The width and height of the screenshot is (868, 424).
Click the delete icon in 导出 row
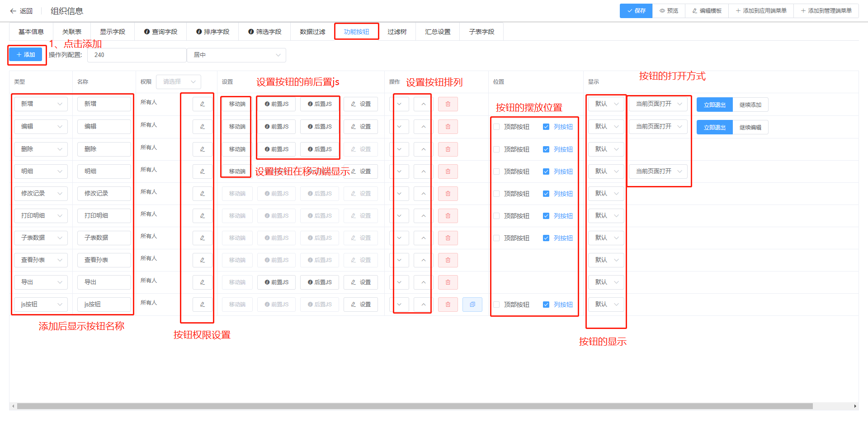click(448, 282)
